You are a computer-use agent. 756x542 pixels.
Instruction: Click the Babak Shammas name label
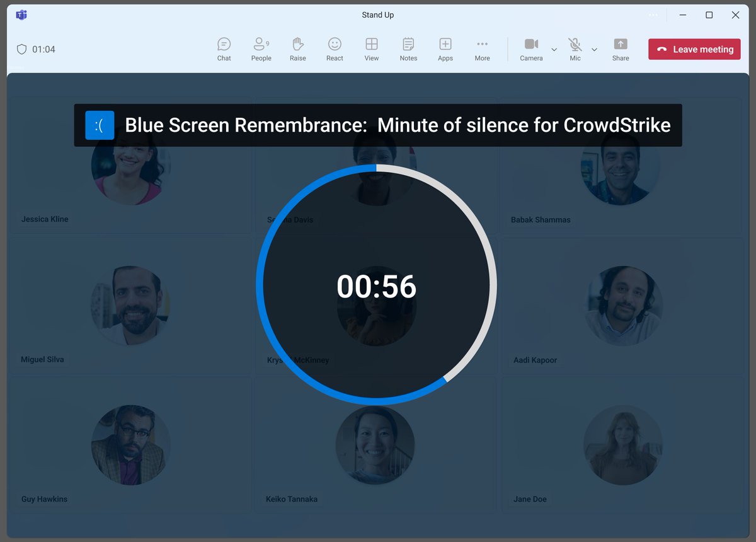point(541,220)
